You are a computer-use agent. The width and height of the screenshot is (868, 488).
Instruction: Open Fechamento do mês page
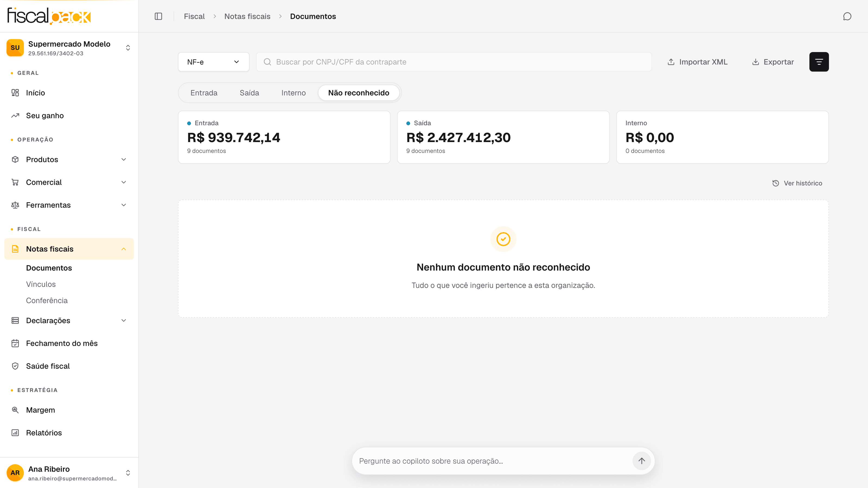click(x=69, y=343)
